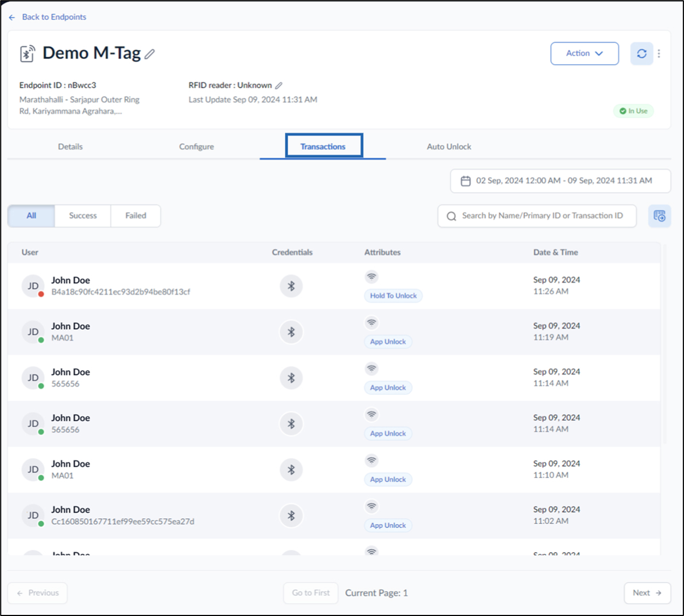Click Bluetooth credential icon for 11:02 AM row
The image size is (684, 616).
tap(291, 515)
